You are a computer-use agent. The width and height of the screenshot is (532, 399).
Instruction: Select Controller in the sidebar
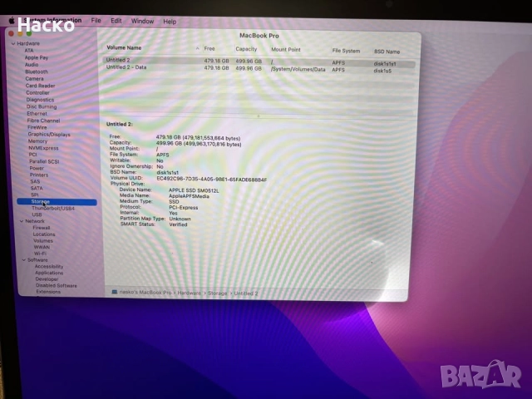click(37, 92)
